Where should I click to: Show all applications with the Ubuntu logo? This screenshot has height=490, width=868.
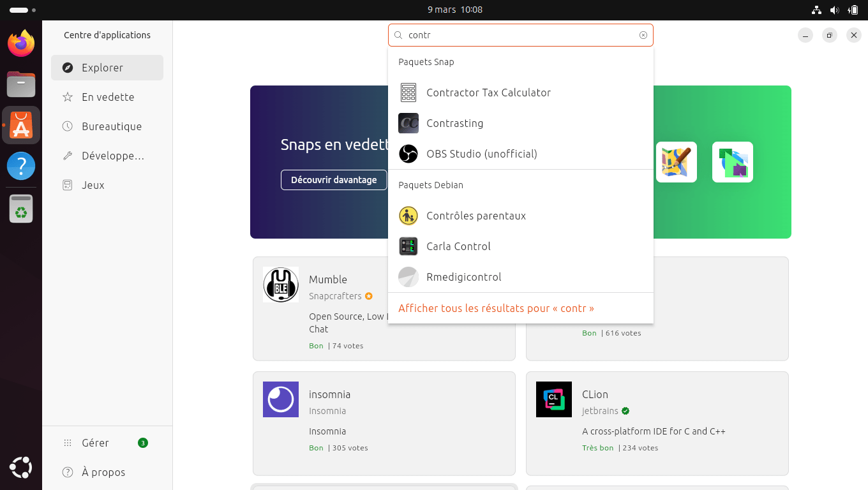[x=21, y=468]
